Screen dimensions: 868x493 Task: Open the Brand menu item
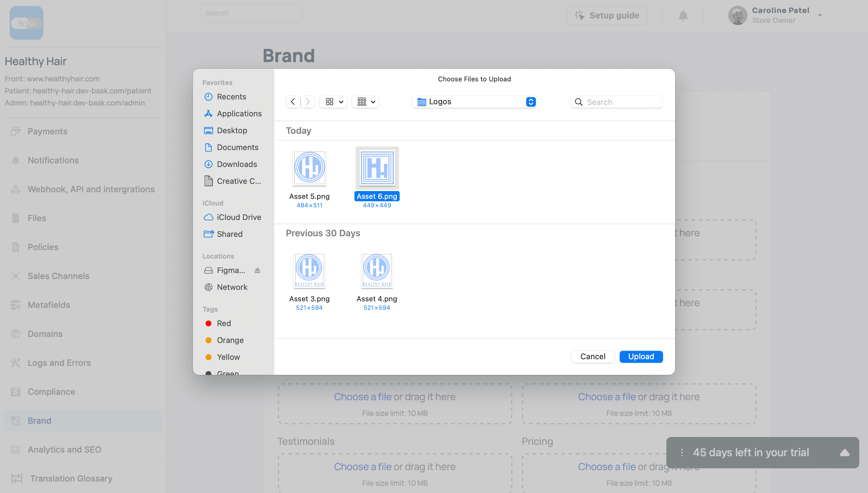pos(40,420)
